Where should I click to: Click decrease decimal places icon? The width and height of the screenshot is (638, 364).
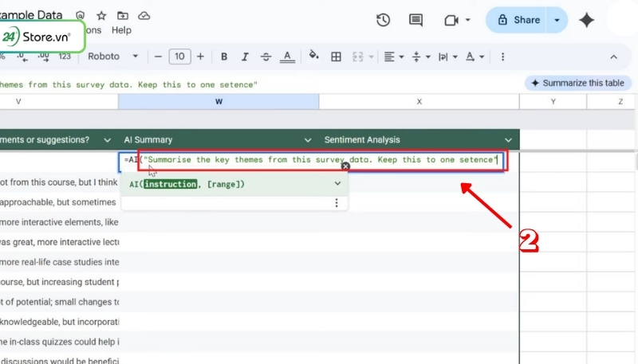point(22,57)
